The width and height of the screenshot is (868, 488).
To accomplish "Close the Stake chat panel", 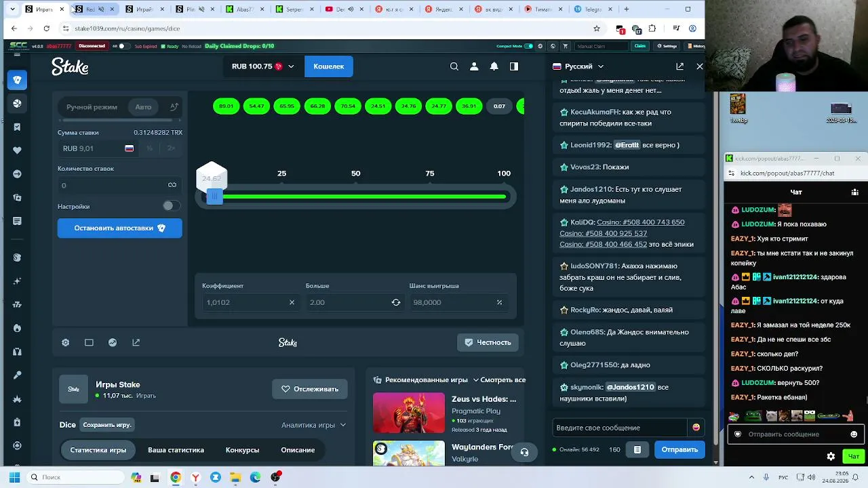I will 700,66.
